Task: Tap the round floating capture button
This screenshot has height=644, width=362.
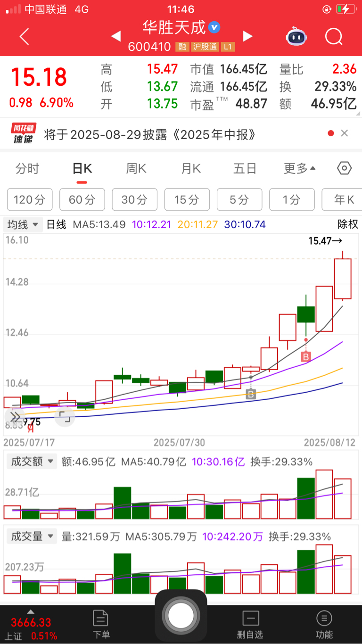Action: point(181,615)
